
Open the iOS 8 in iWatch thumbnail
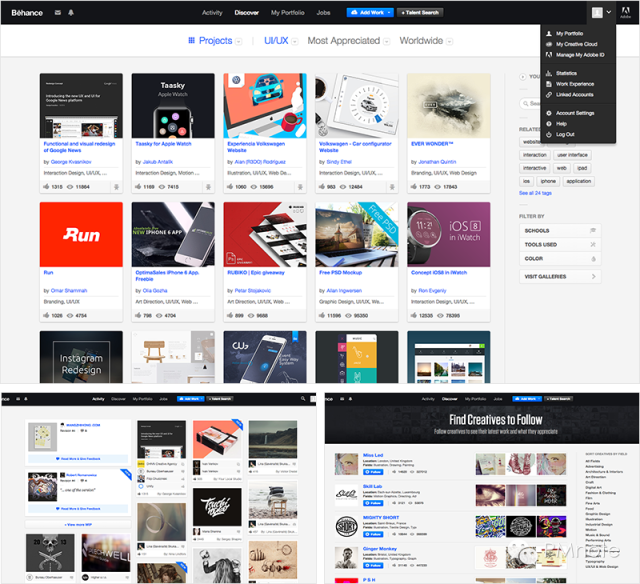[449, 234]
